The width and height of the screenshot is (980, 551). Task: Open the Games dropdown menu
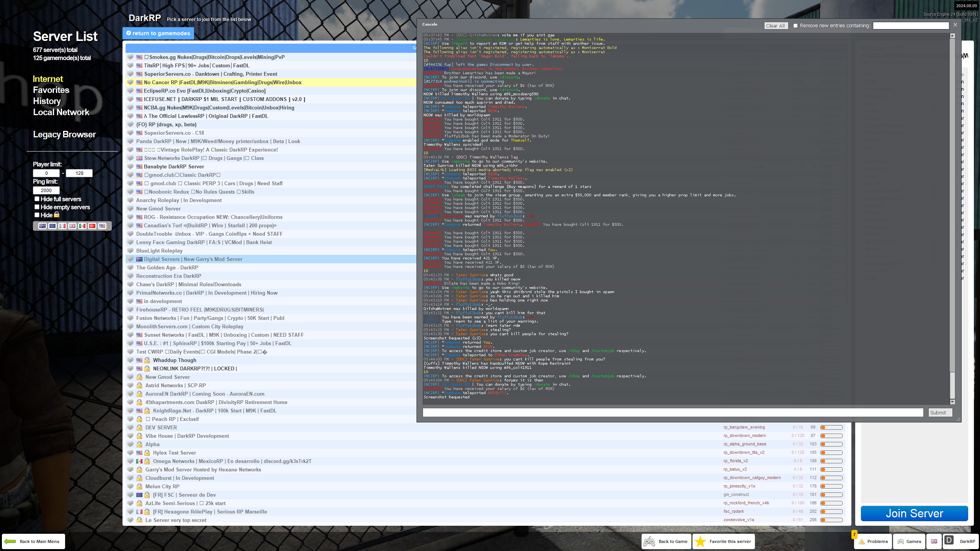click(909, 541)
